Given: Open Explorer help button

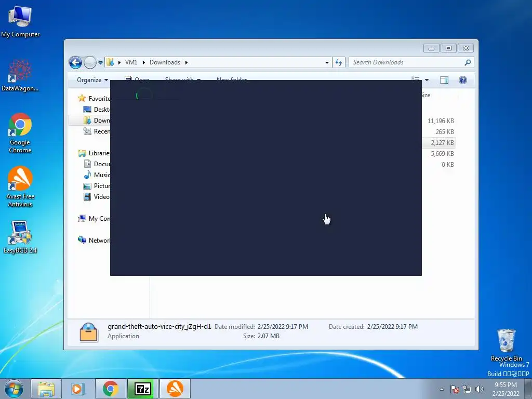Looking at the screenshot, I should click(463, 80).
